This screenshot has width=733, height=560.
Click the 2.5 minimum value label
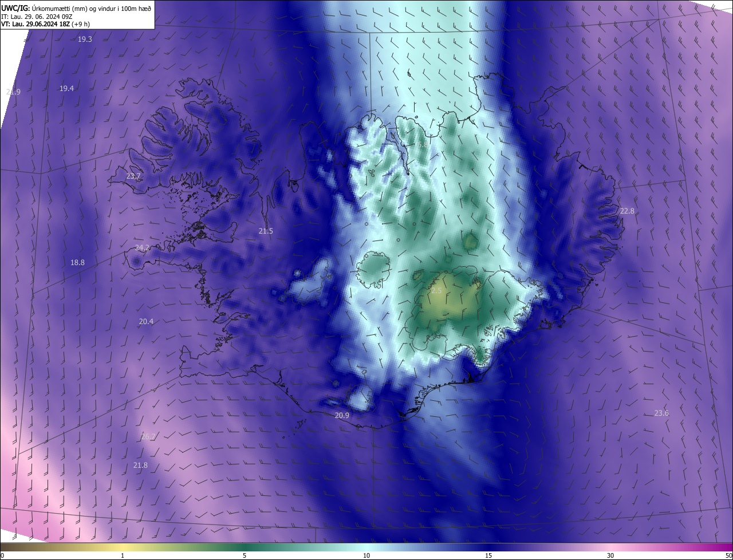click(436, 291)
